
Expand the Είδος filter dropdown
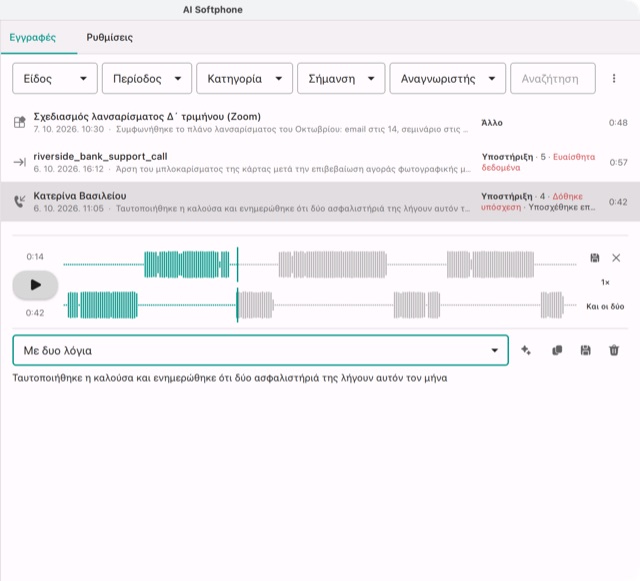pyautogui.click(x=55, y=78)
